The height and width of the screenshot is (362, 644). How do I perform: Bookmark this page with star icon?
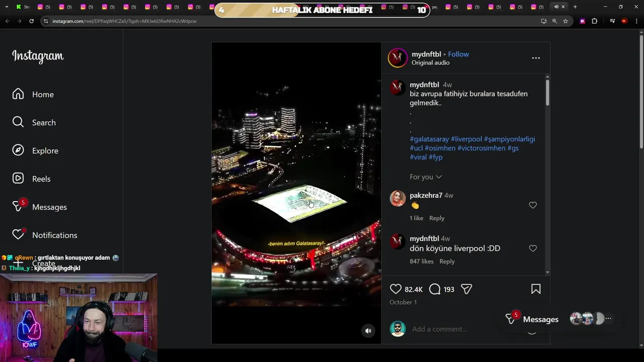pyautogui.click(x=566, y=21)
